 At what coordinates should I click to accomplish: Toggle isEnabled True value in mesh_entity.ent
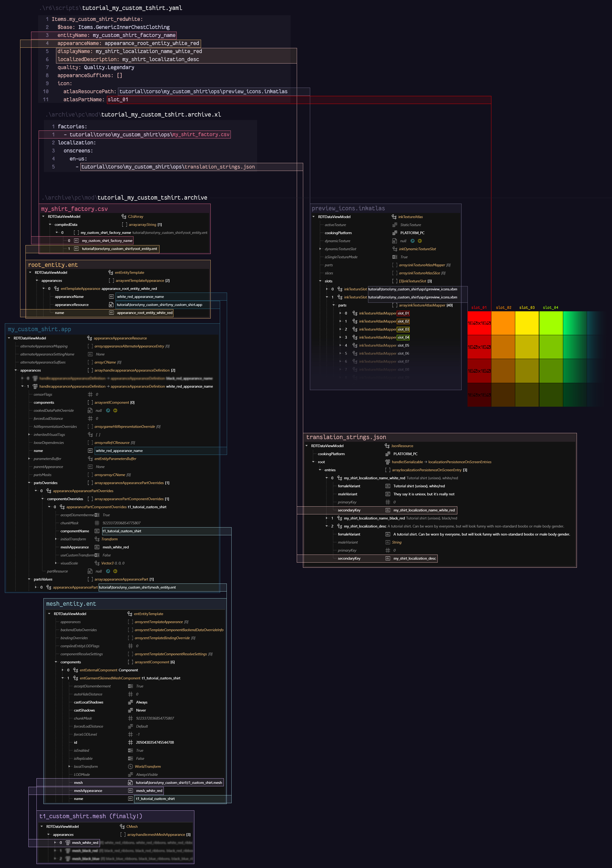[x=140, y=750]
